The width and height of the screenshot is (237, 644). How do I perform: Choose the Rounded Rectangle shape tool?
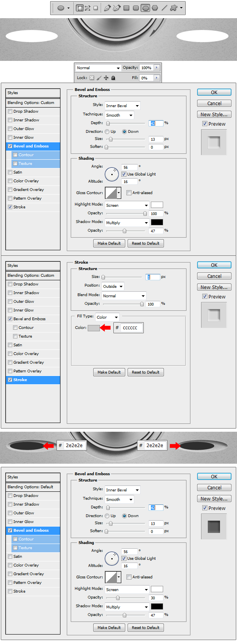click(x=136, y=8)
